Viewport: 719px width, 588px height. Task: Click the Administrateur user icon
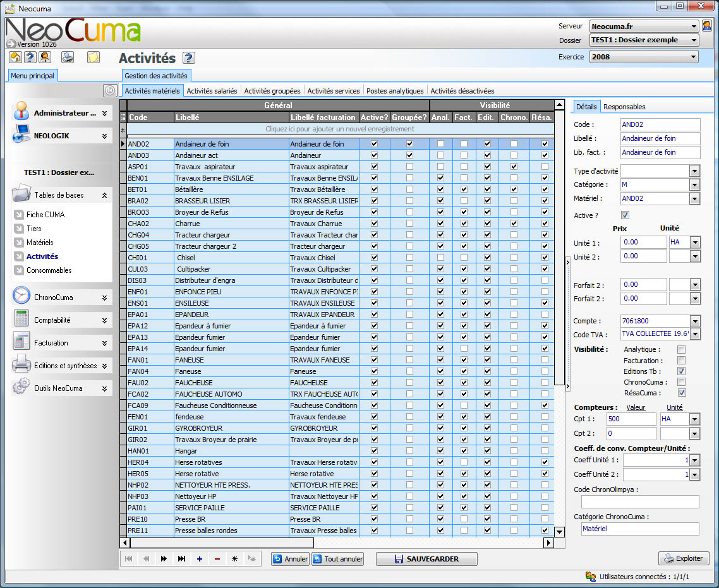(21, 111)
